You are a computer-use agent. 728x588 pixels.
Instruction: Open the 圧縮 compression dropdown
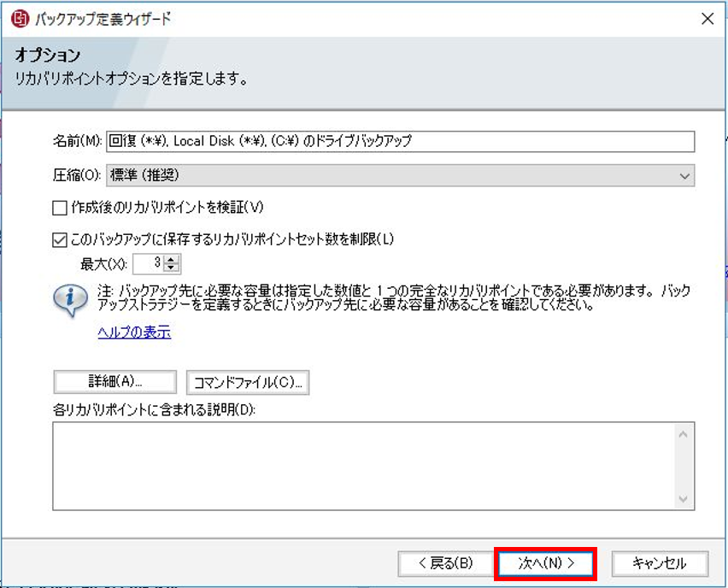[x=400, y=175]
